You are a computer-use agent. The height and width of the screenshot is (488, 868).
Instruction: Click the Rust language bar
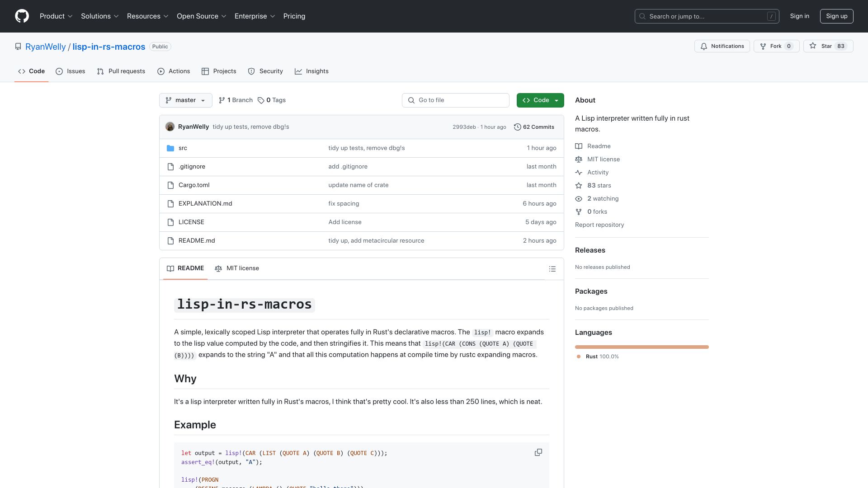pyautogui.click(x=642, y=347)
